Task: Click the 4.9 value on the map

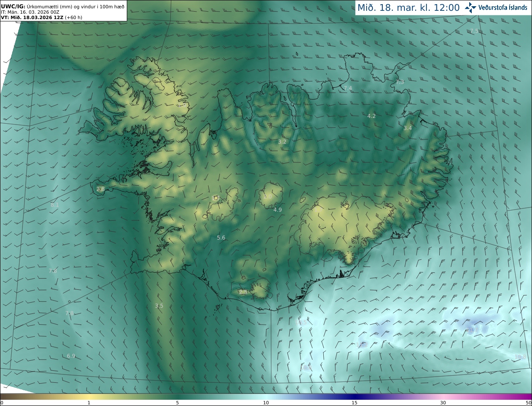Action: tap(278, 210)
